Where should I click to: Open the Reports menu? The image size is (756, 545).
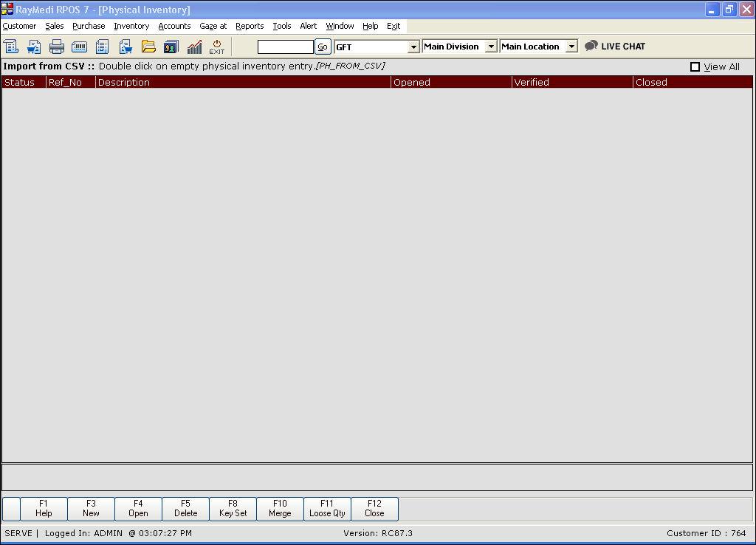(250, 26)
